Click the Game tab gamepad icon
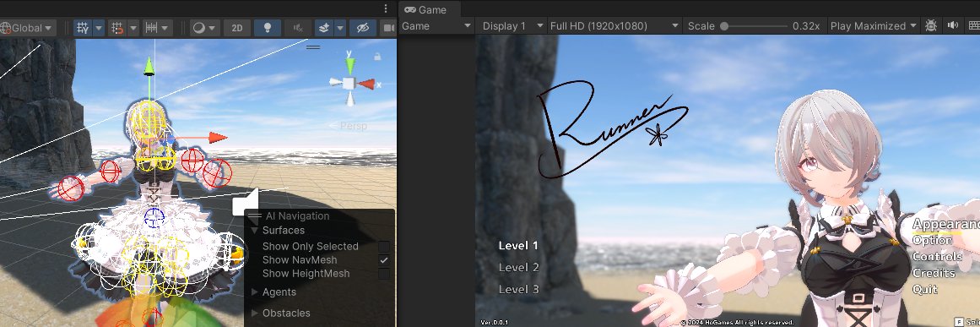This screenshot has height=327, width=980. (409, 9)
